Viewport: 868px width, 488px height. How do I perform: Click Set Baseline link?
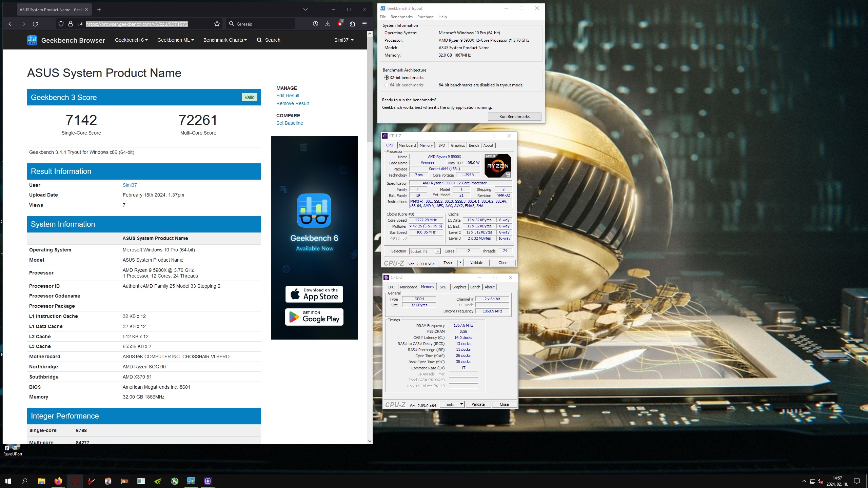[x=290, y=123]
